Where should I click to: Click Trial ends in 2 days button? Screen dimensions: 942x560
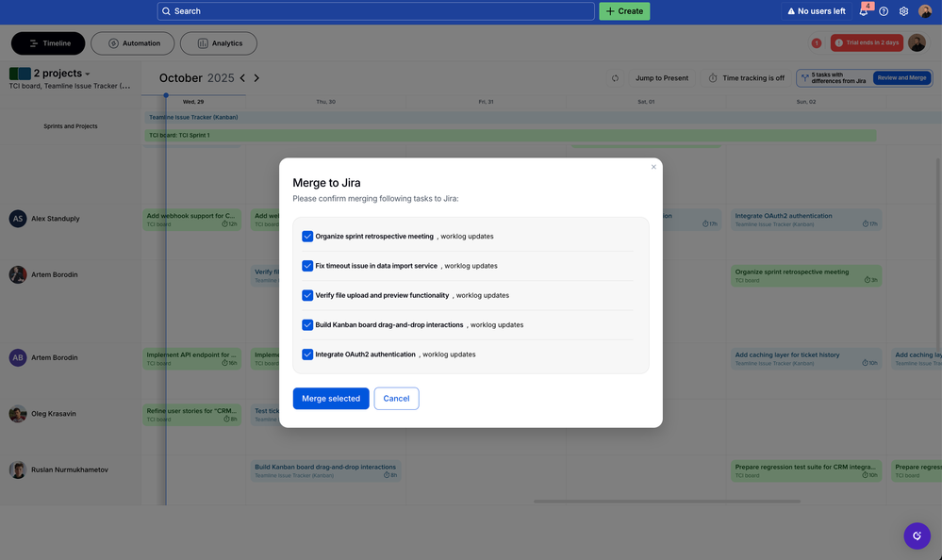(867, 42)
